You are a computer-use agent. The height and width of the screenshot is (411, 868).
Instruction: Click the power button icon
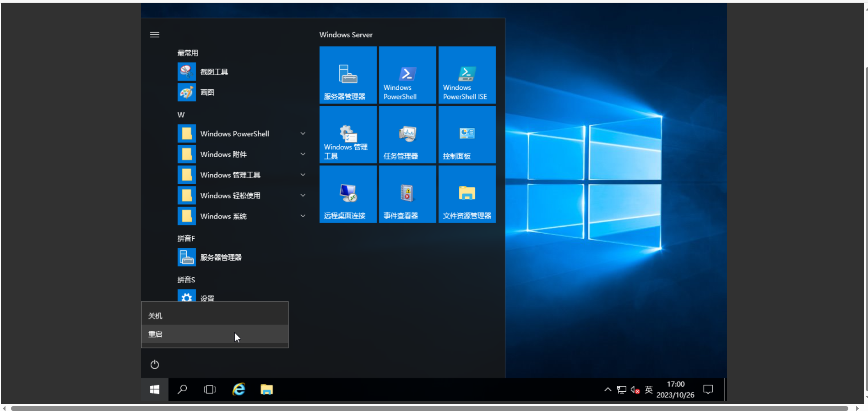pos(155,364)
